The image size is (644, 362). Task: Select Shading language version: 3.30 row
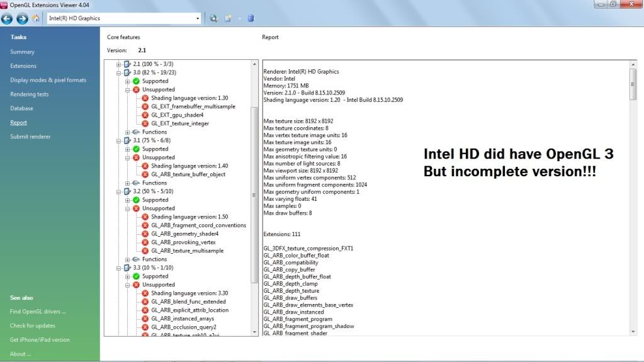click(189, 293)
